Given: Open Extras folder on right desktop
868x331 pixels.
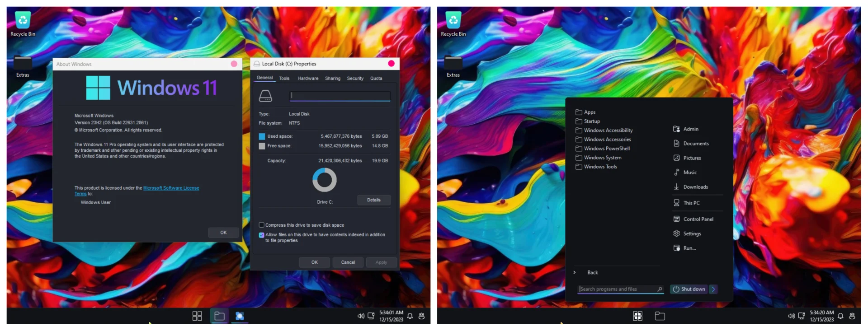Looking at the screenshot, I should click(x=453, y=66).
